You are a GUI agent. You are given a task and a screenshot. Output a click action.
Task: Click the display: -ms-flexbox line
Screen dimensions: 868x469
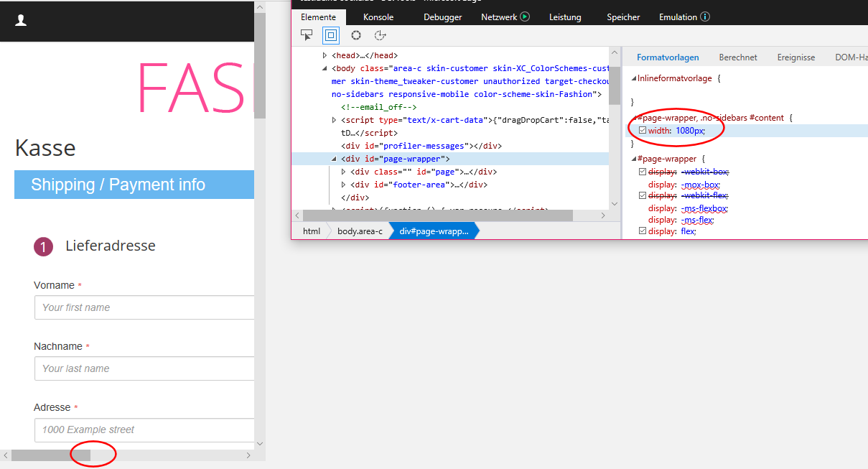pyautogui.click(x=689, y=208)
